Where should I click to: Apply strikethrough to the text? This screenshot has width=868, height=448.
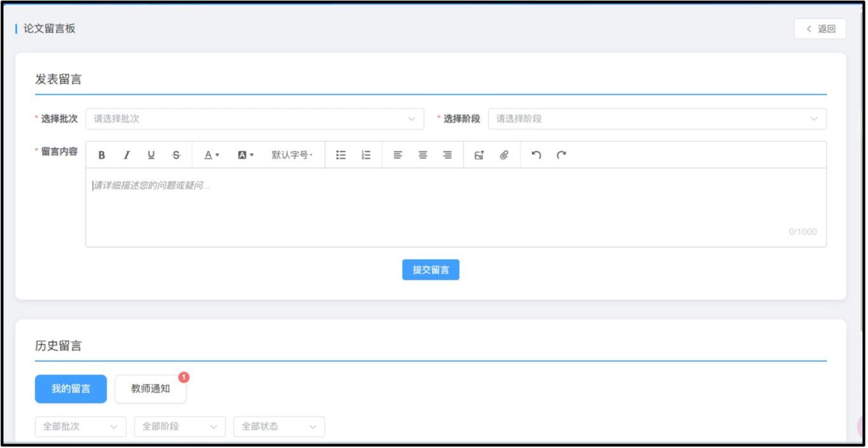click(176, 155)
